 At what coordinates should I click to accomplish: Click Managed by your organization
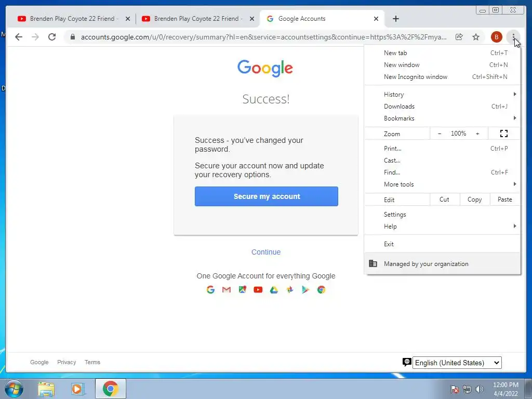(442, 263)
